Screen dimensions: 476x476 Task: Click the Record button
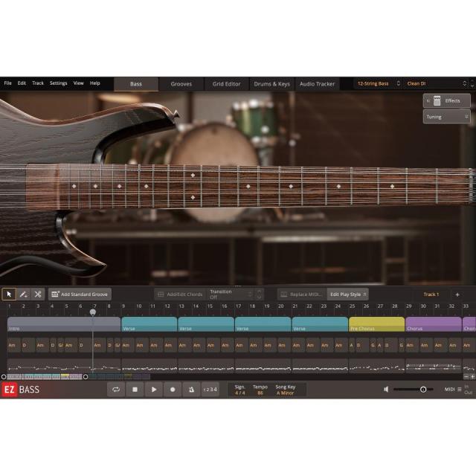point(173,389)
